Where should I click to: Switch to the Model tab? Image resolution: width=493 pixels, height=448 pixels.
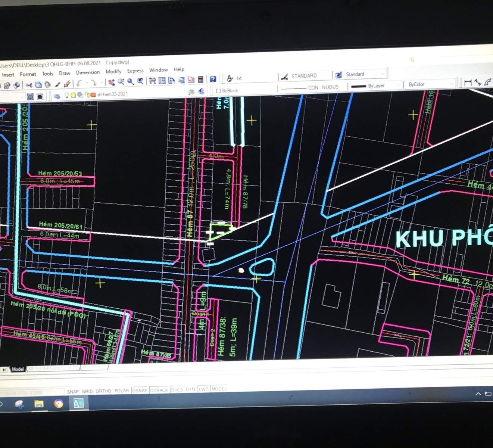tap(18, 369)
